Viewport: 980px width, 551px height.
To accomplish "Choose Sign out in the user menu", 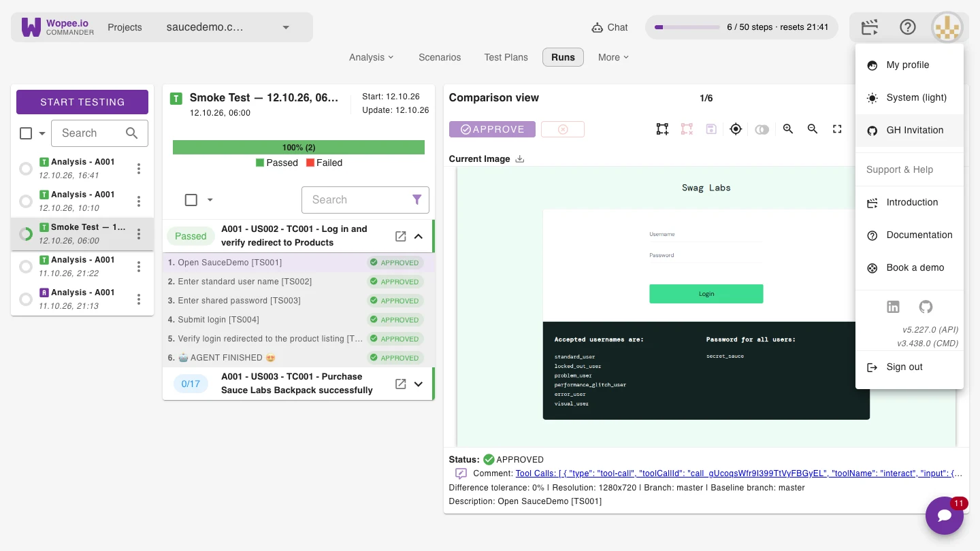I will click(x=909, y=367).
